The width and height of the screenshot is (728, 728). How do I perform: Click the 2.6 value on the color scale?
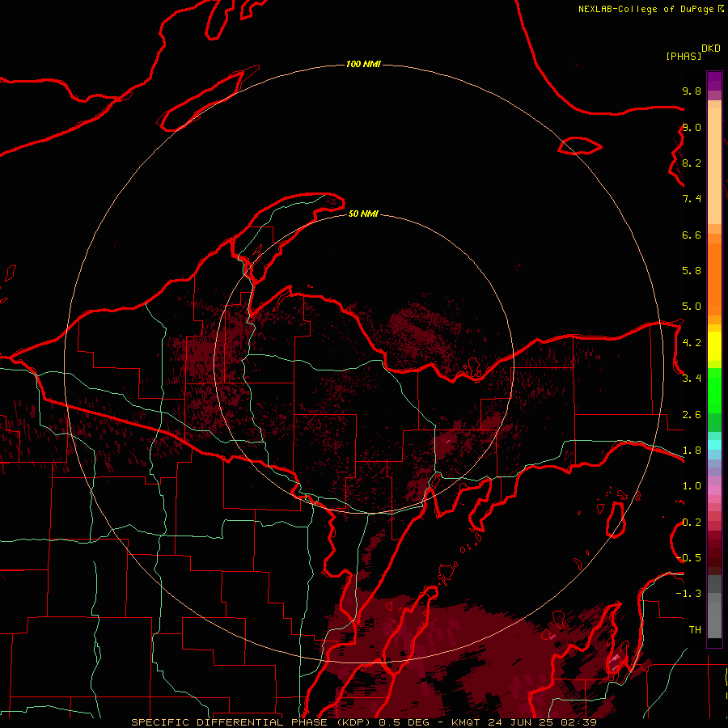click(x=692, y=415)
